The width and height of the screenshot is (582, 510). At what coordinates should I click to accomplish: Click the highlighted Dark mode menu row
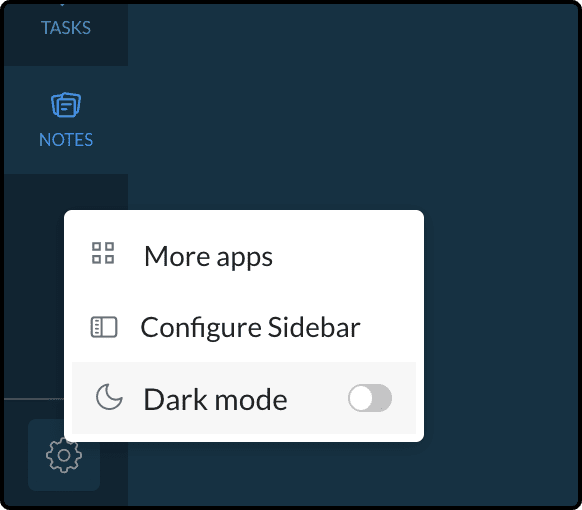pyautogui.click(x=244, y=398)
